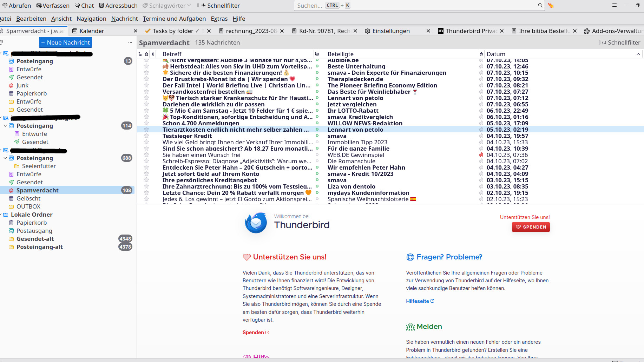Collapse the Posteingang folder with 688 unread

[x=5, y=158]
